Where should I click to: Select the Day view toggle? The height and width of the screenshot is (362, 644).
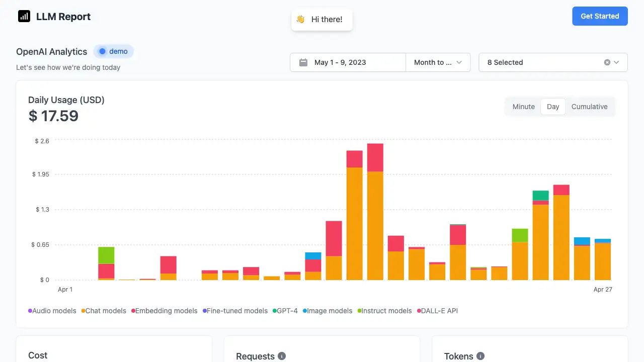coord(553,107)
